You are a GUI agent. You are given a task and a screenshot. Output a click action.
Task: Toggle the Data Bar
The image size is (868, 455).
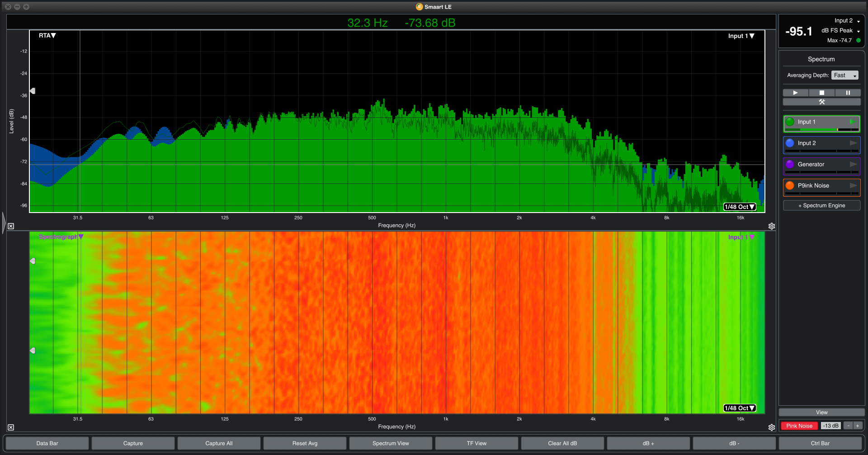(x=47, y=443)
